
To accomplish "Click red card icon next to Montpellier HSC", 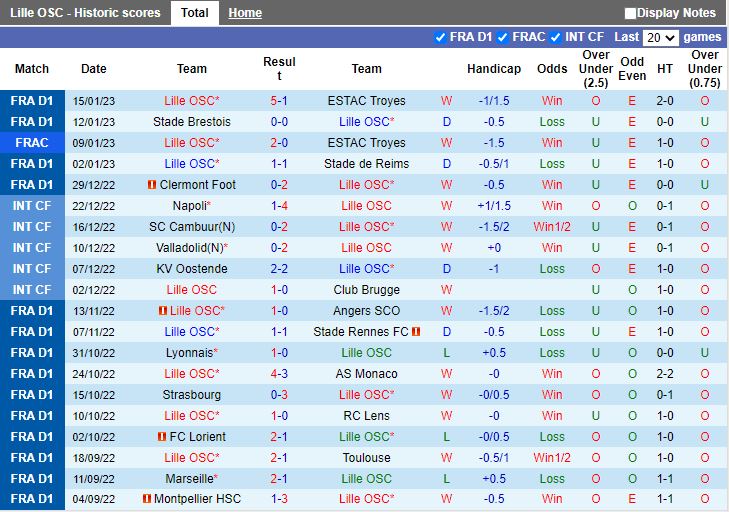I will [147, 499].
